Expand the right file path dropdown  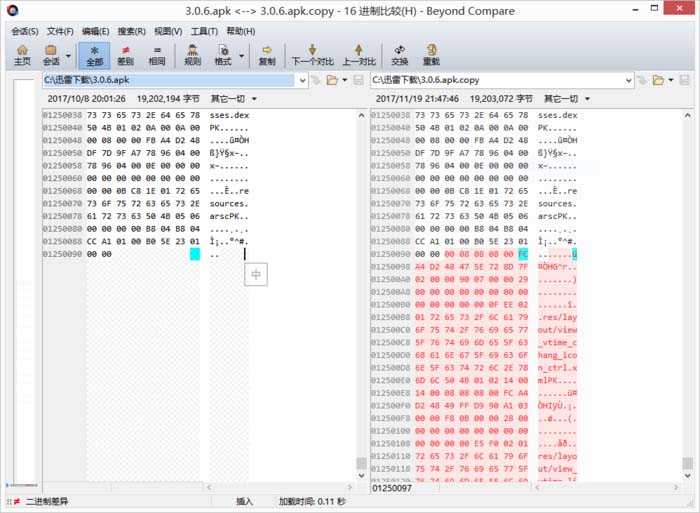(629, 80)
